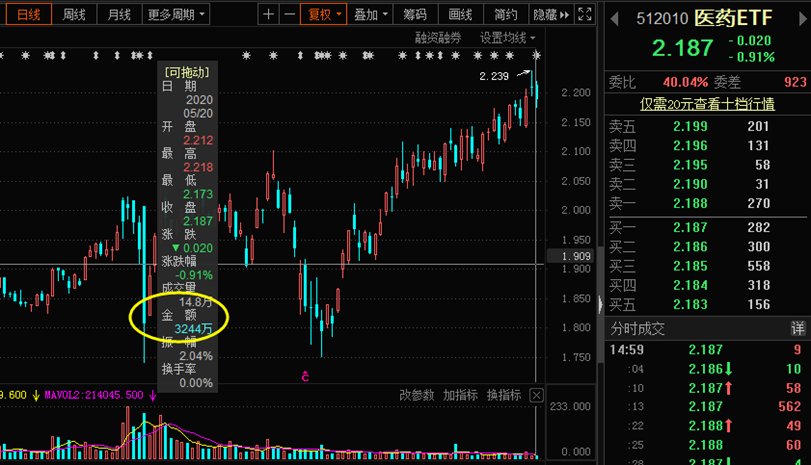Click the 委差 923 value
This screenshot has height=465, width=811.
click(795, 82)
